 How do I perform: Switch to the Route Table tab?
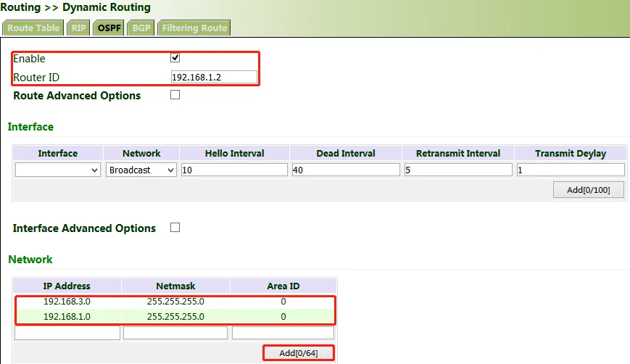click(x=33, y=28)
